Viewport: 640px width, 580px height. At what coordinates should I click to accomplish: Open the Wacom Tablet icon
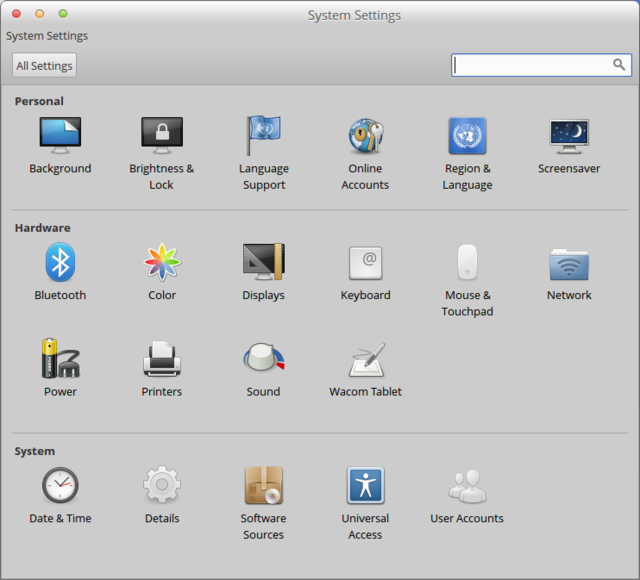(367, 360)
